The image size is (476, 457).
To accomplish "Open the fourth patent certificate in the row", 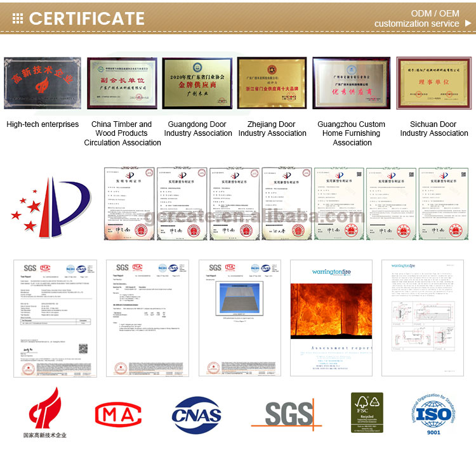I will 287,204.
